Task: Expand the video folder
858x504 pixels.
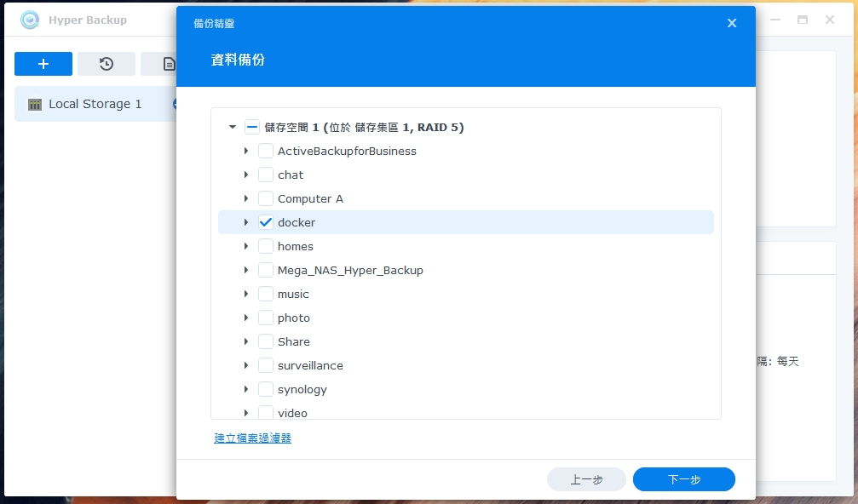Action: tap(246, 413)
